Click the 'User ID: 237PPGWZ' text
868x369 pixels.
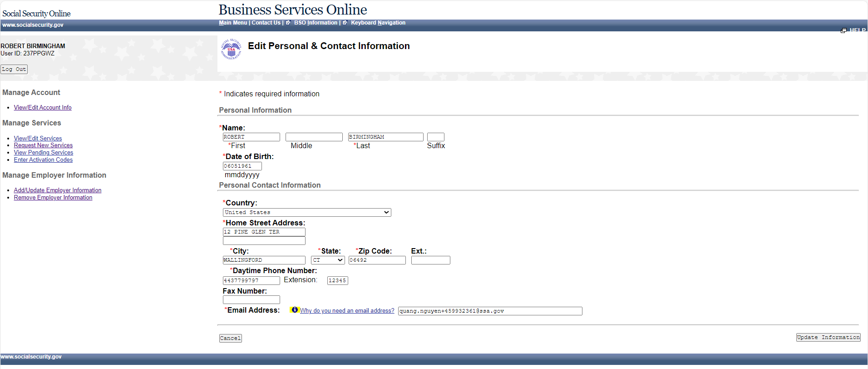[27, 53]
